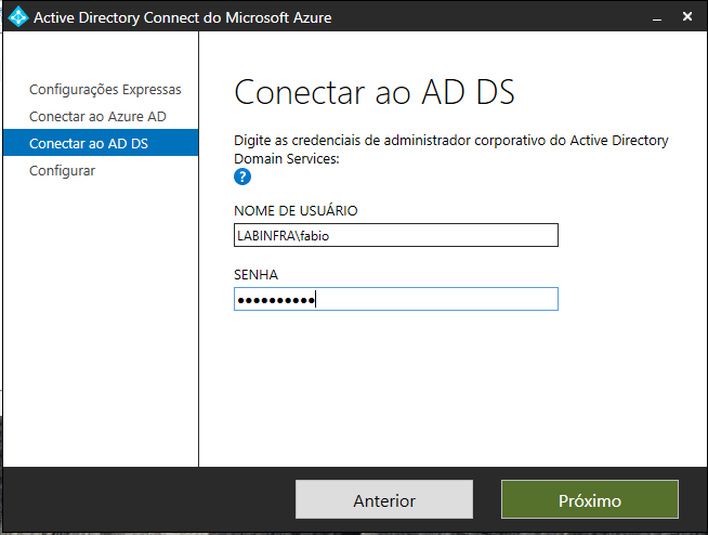The width and height of the screenshot is (708, 535).
Task: Open the Configurações Expressas step
Action: tap(105, 89)
